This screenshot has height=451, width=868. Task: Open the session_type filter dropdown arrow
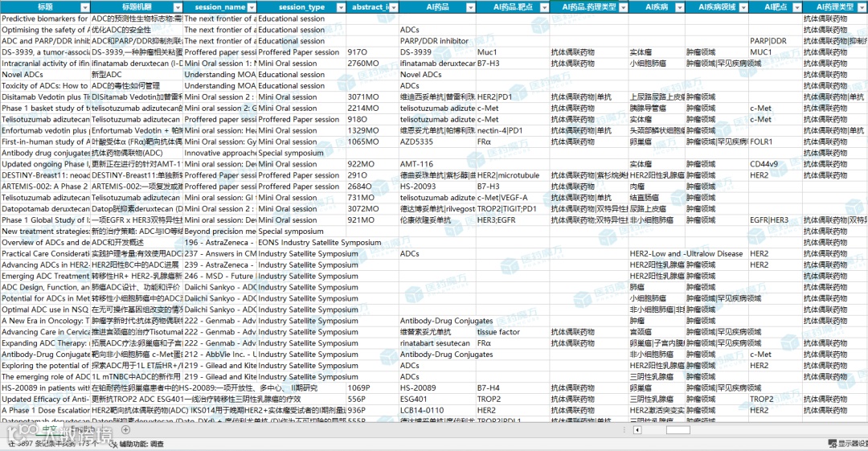(x=342, y=7)
